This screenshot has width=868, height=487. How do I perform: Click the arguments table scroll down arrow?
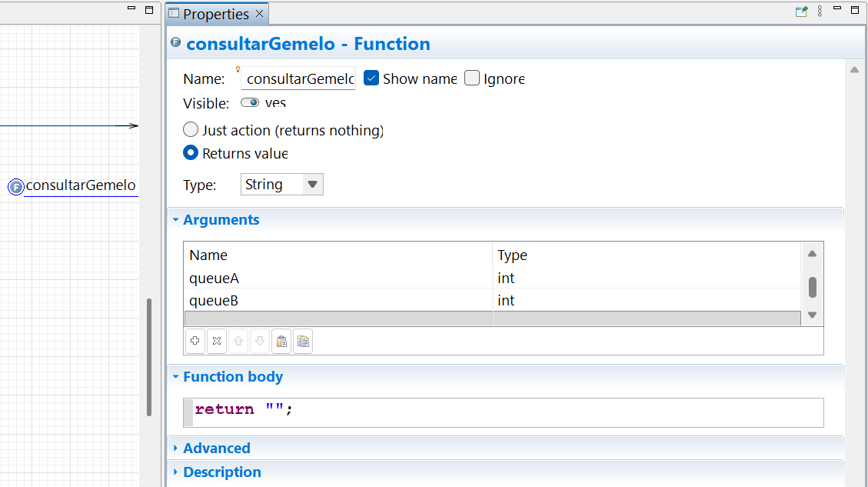pos(812,315)
